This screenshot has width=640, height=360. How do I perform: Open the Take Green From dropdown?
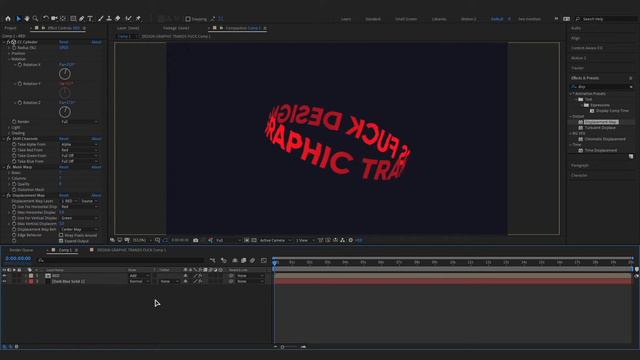tap(79, 156)
